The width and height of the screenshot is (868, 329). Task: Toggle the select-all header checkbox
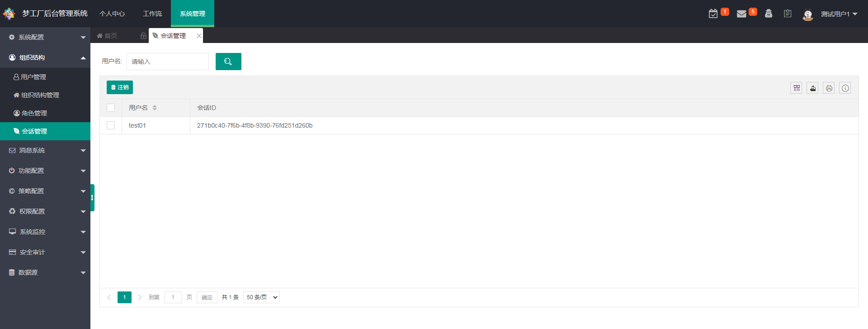click(x=111, y=108)
